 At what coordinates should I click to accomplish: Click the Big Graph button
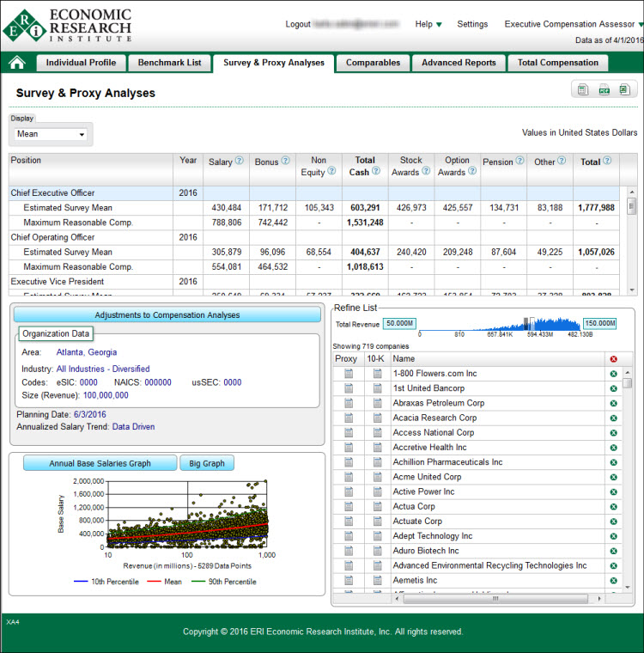click(x=206, y=463)
